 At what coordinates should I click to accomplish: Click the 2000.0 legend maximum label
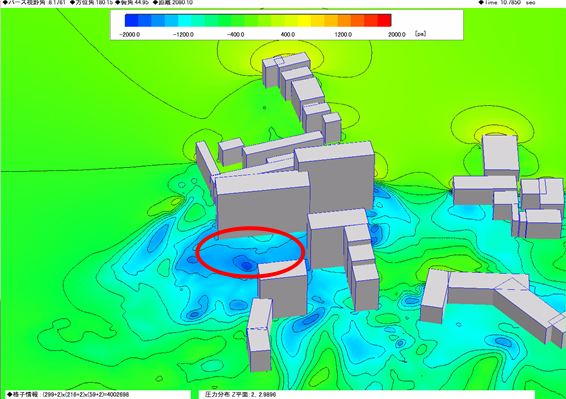[397, 34]
